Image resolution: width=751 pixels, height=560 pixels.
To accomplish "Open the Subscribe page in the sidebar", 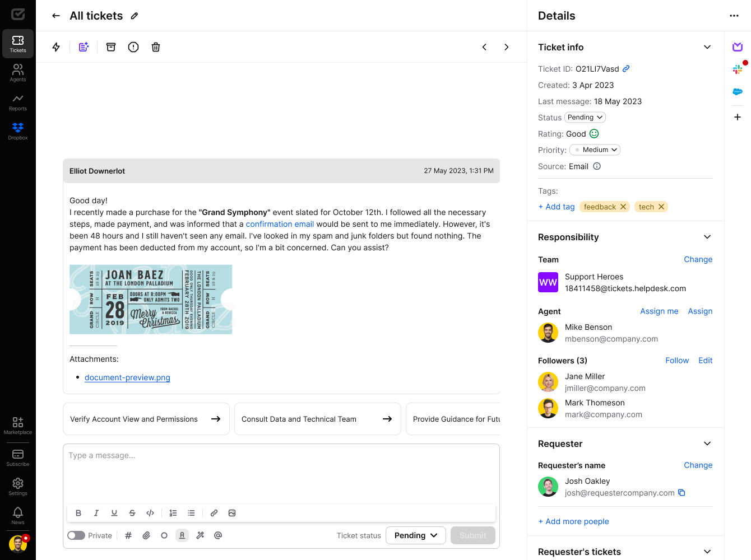I will tap(18, 458).
